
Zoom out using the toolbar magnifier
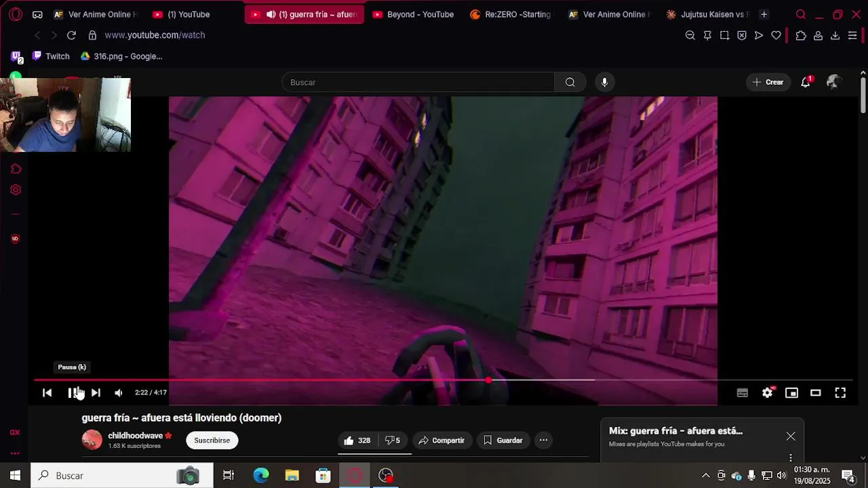tap(690, 35)
